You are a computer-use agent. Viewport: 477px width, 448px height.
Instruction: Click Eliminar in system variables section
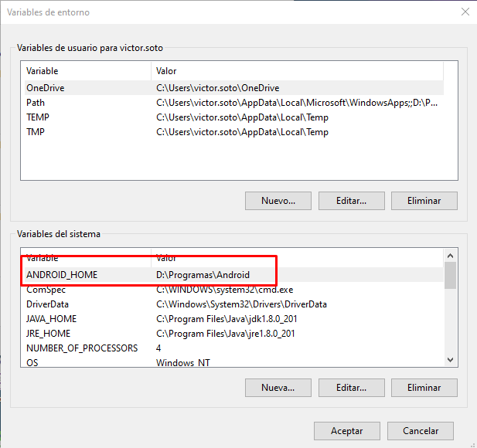point(424,387)
